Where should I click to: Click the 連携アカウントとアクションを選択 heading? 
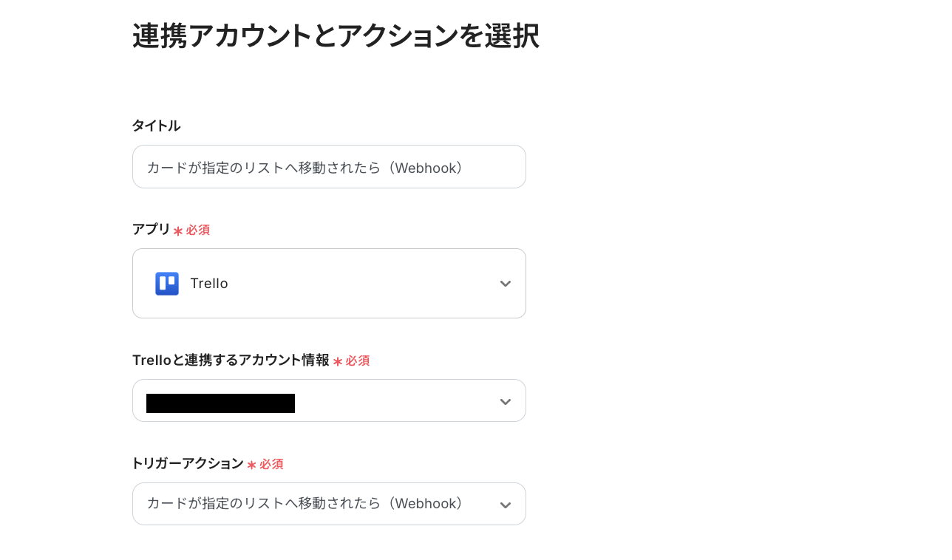click(x=336, y=35)
